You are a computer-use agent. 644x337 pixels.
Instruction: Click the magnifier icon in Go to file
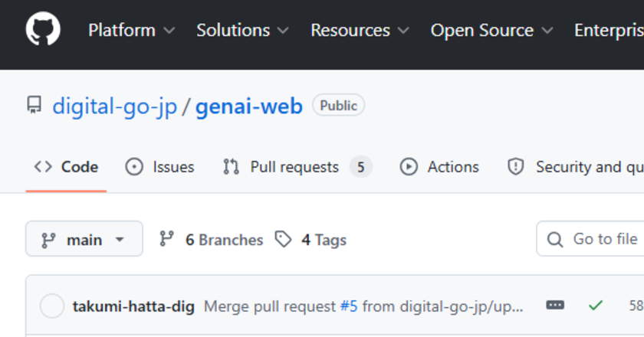(x=555, y=240)
